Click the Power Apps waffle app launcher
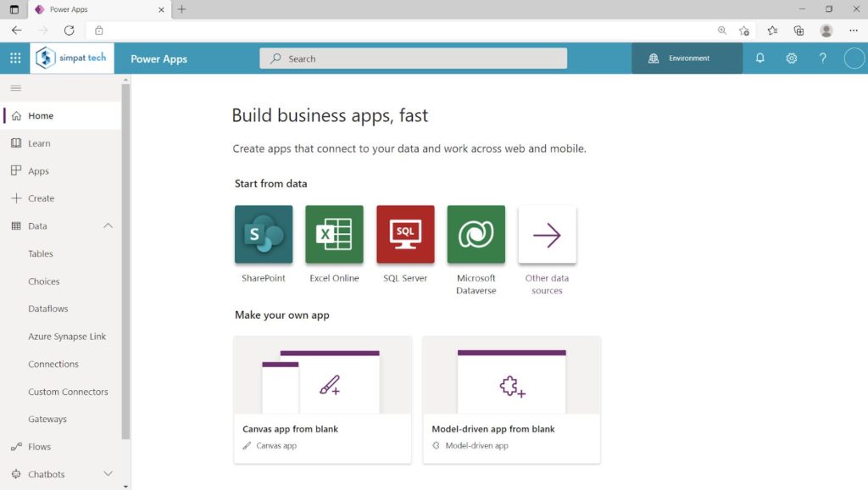Viewport: 868px width, 490px height. [14, 58]
